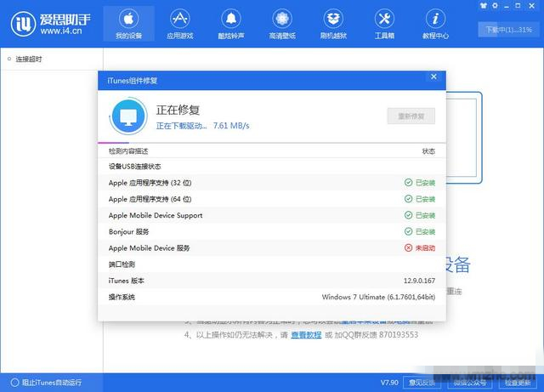
Task: Click the QQ group number 870193553
Action: click(x=399, y=335)
